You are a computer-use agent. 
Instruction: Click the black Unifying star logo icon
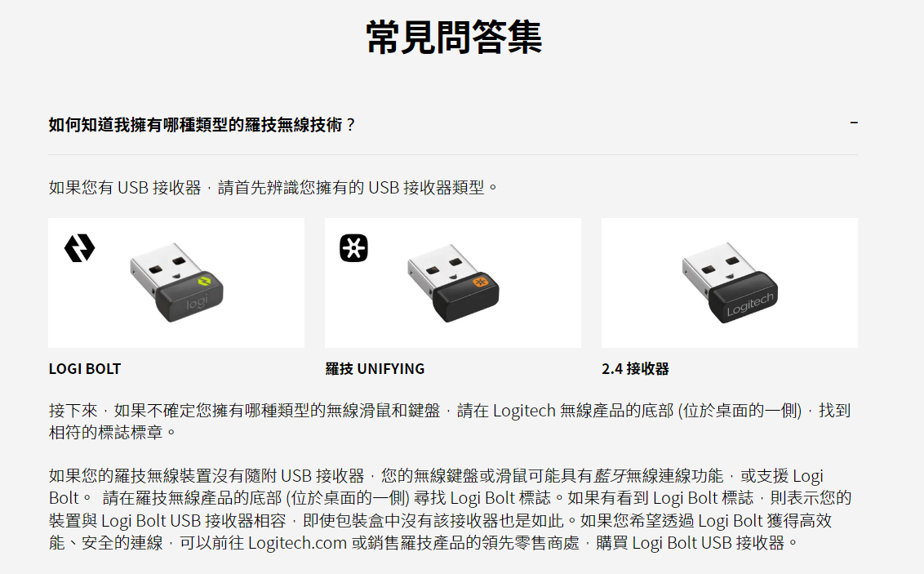pos(353,248)
